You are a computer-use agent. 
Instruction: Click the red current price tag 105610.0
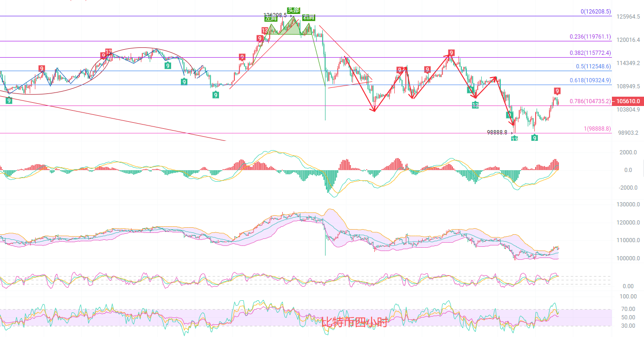point(628,101)
